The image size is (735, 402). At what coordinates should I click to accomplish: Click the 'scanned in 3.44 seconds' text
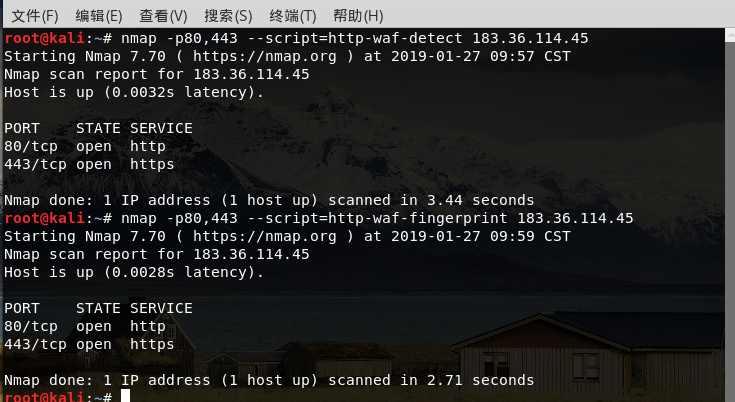(431, 200)
